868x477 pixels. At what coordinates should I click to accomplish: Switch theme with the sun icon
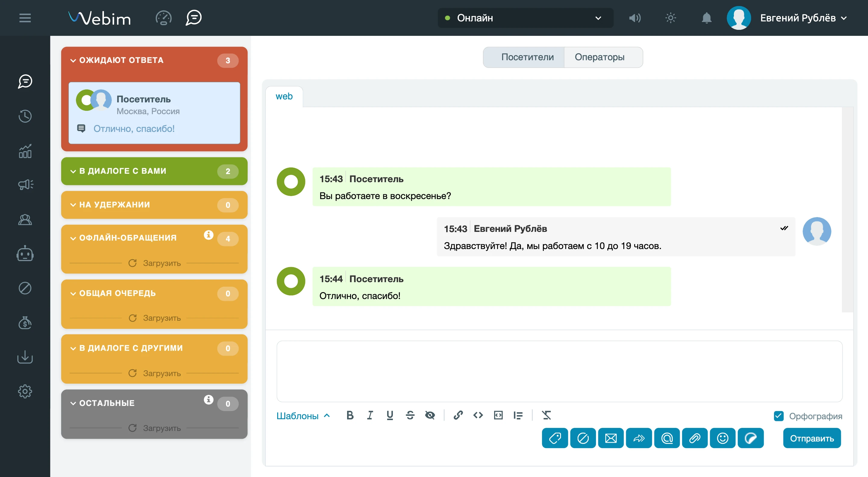671,18
